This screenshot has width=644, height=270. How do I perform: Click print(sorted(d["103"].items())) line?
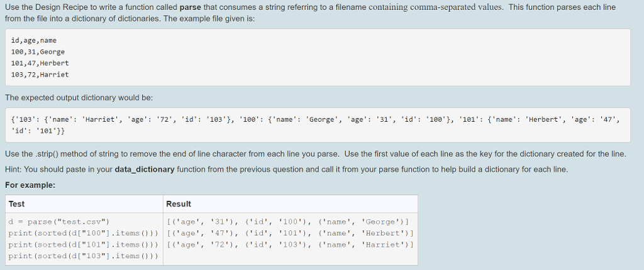[84, 256]
